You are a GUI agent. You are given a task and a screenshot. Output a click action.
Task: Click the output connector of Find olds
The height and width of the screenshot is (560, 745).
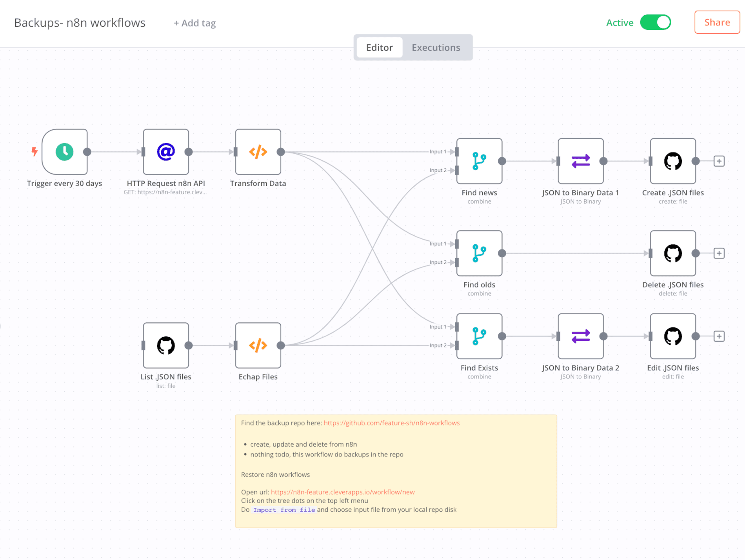(502, 253)
